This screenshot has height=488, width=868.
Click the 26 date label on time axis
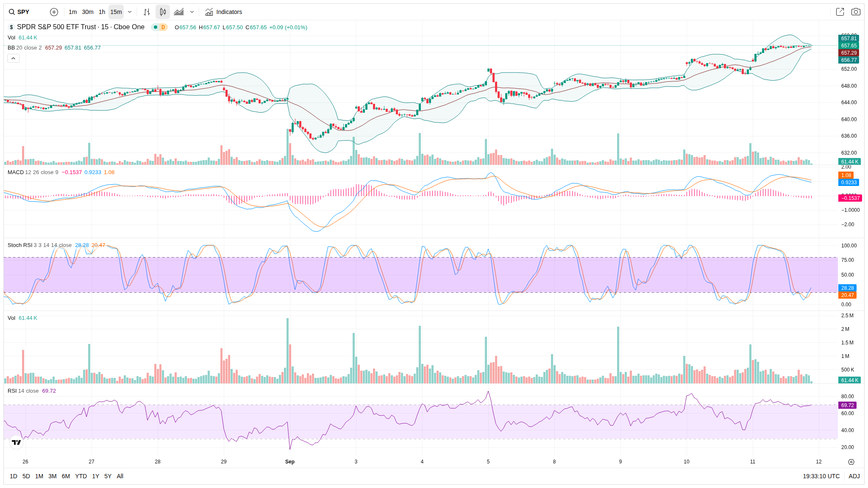click(25, 462)
